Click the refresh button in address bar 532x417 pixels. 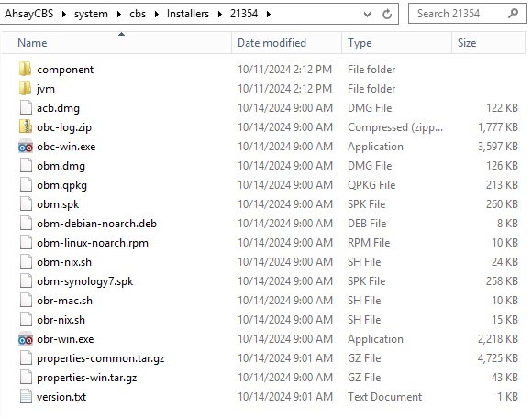(x=387, y=14)
